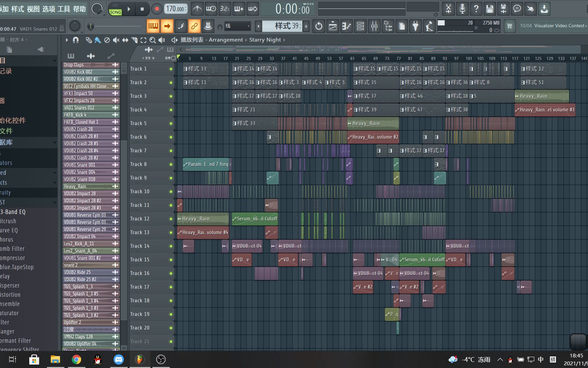Select the playlist Zoom tool
588x368 pixels.
pyautogui.click(x=153, y=40)
